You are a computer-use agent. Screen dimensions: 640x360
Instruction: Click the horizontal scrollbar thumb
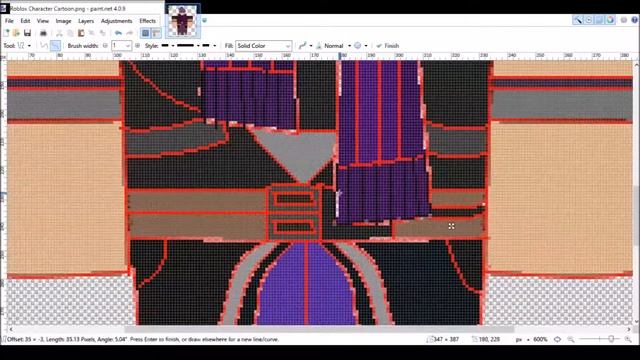click(319, 329)
